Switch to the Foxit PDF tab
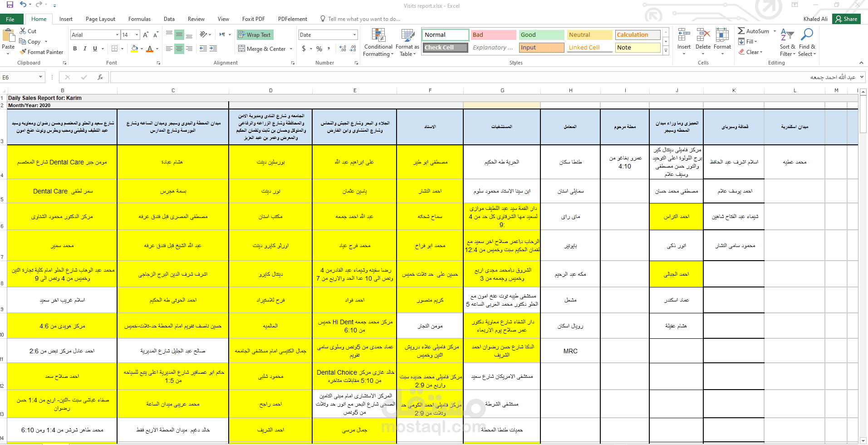The height and width of the screenshot is (445, 868). [254, 19]
